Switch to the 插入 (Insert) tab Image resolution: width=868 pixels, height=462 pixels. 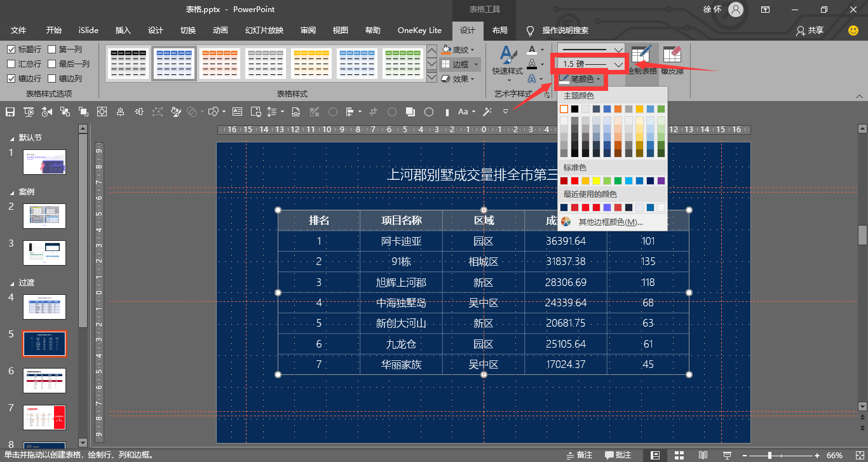pos(123,31)
